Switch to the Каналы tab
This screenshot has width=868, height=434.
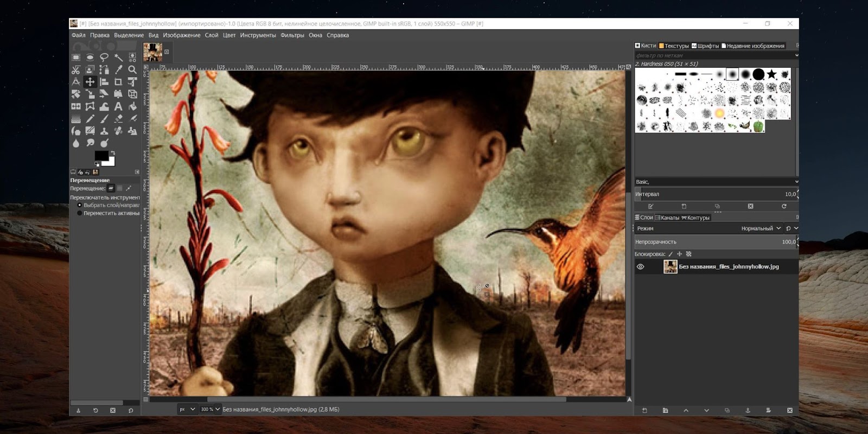[667, 218]
